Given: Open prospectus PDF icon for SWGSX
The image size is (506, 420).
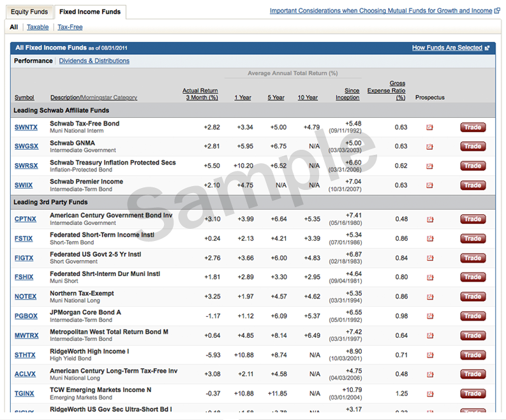Looking at the screenshot, I should (x=429, y=147).
